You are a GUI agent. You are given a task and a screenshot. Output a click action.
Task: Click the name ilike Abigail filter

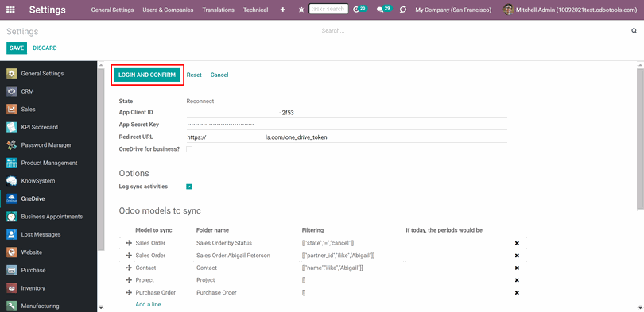[332, 268]
